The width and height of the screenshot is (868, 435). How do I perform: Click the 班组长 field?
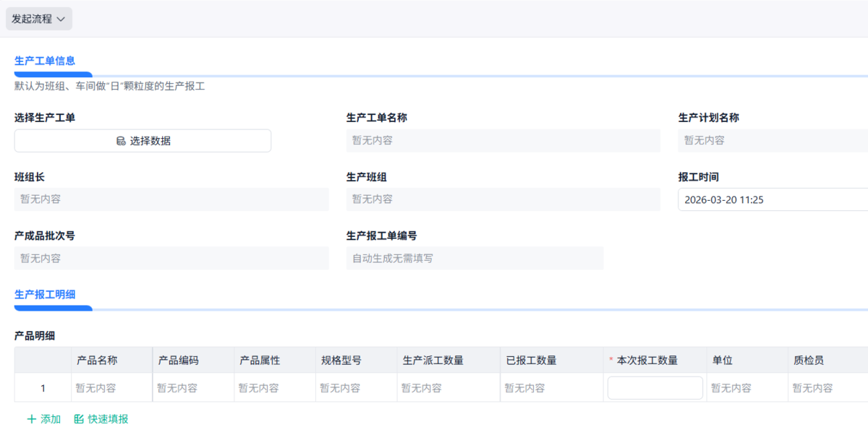[171, 199]
